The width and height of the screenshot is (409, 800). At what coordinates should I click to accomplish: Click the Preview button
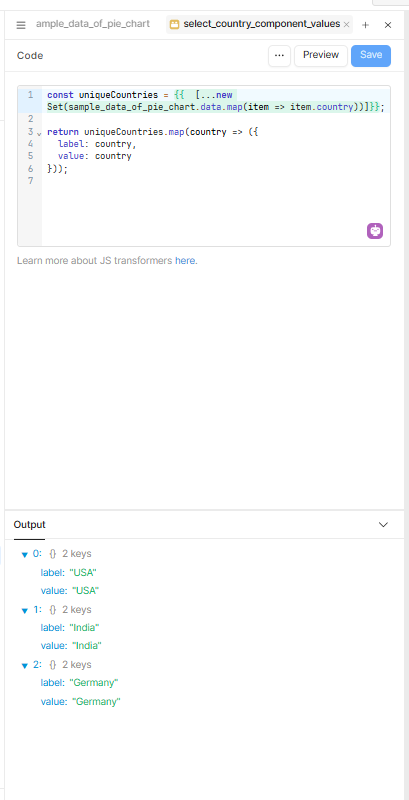coord(321,56)
